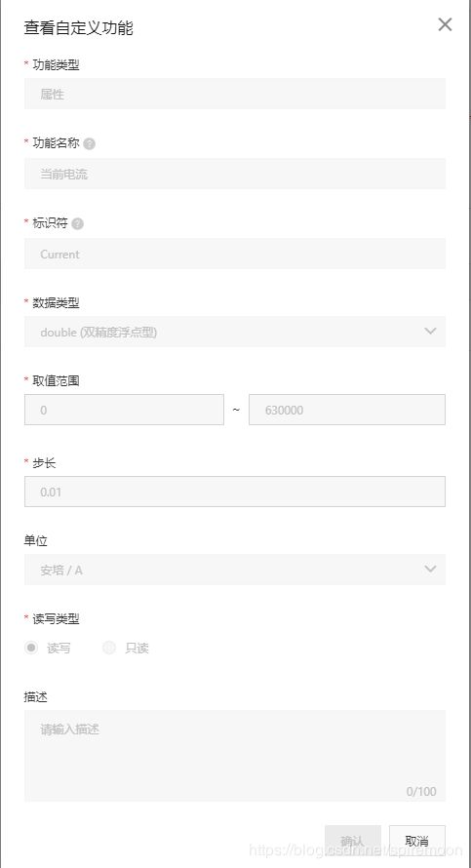Click the 功能类型 field showing 属性
The height and width of the screenshot is (868, 471).
[235, 94]
